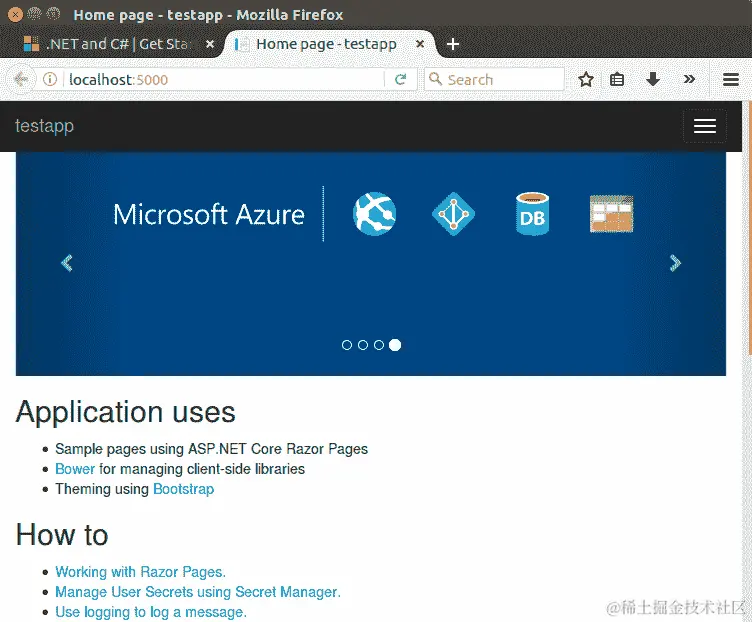752x622 pixels.
Task: Open the Bower link
Action: (75, 469)
